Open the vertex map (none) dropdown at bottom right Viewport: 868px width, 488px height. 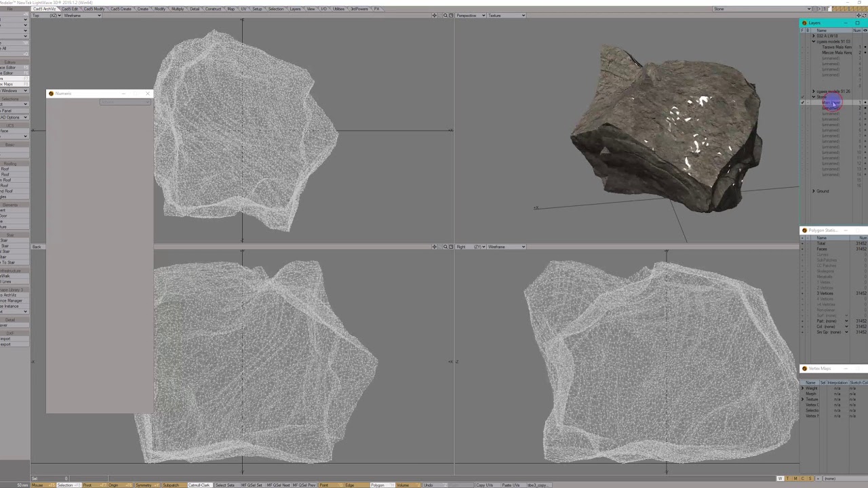point(845,479)
